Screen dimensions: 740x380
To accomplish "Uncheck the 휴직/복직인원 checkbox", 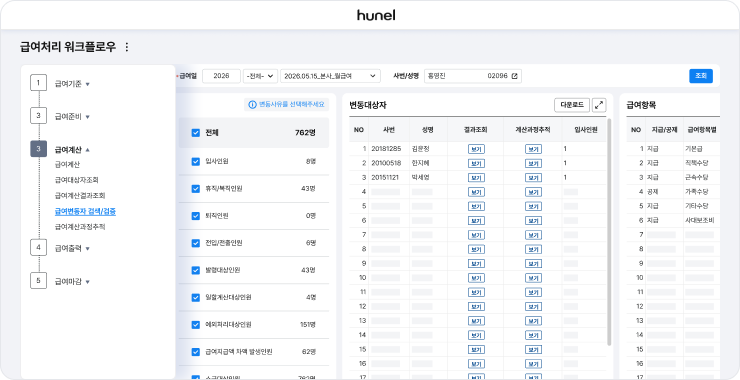I will (196, 188).
